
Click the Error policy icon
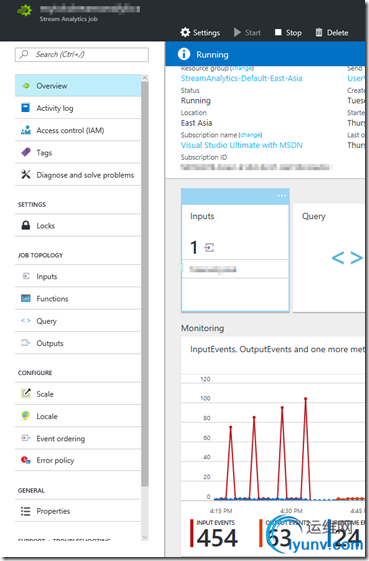26,460
